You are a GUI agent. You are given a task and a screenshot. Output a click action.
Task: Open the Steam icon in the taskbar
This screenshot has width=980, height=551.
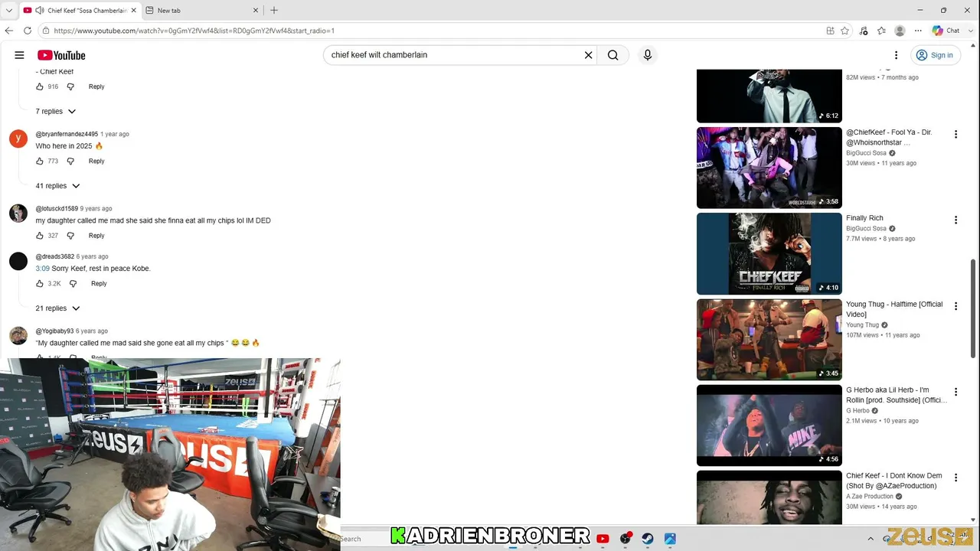[648, 539]
